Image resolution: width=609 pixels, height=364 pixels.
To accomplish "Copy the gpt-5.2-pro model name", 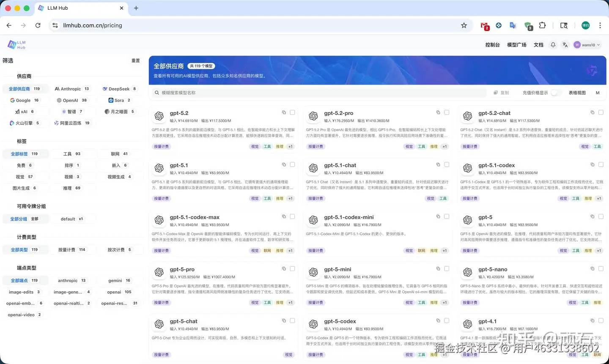I will pos(438,112).
